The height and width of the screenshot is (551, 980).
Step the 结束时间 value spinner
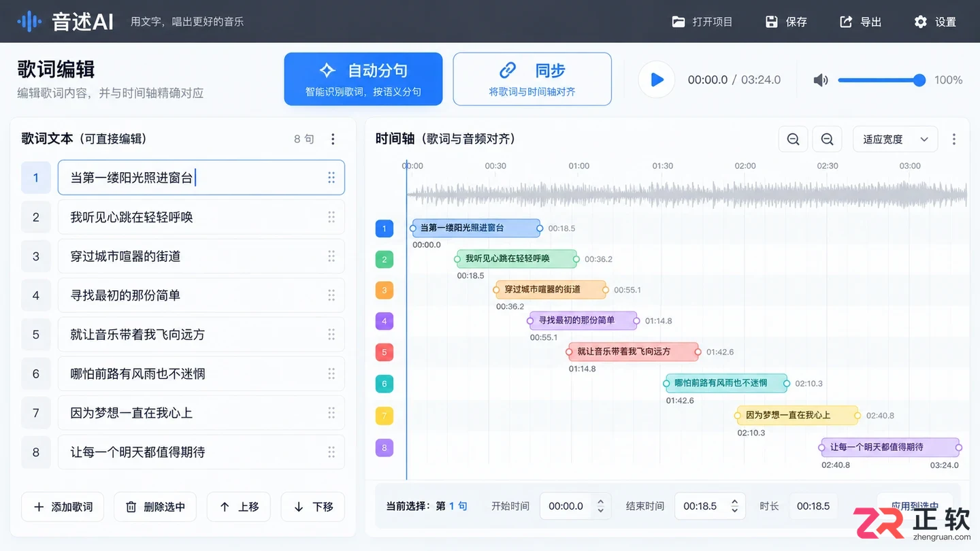click(x=735, y=506)
